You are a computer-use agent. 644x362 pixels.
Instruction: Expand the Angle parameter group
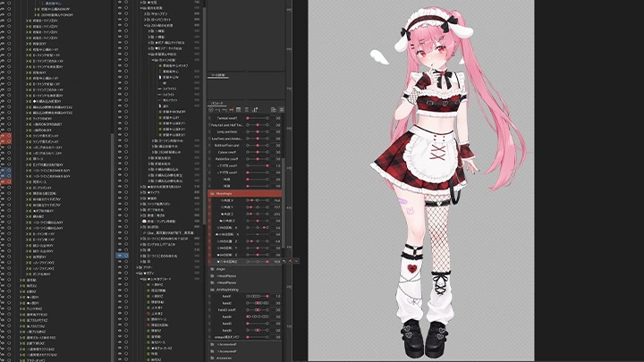[x=212, y=269]
